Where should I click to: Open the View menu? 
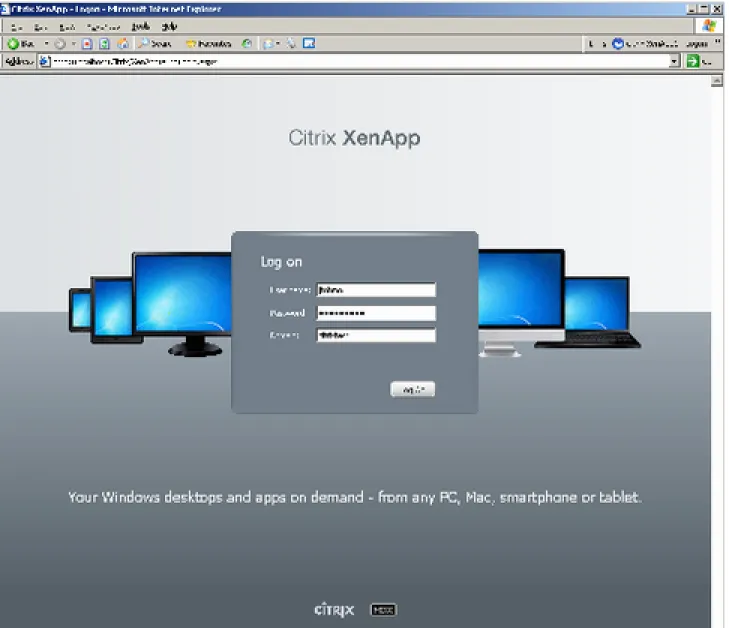[67, 27]
